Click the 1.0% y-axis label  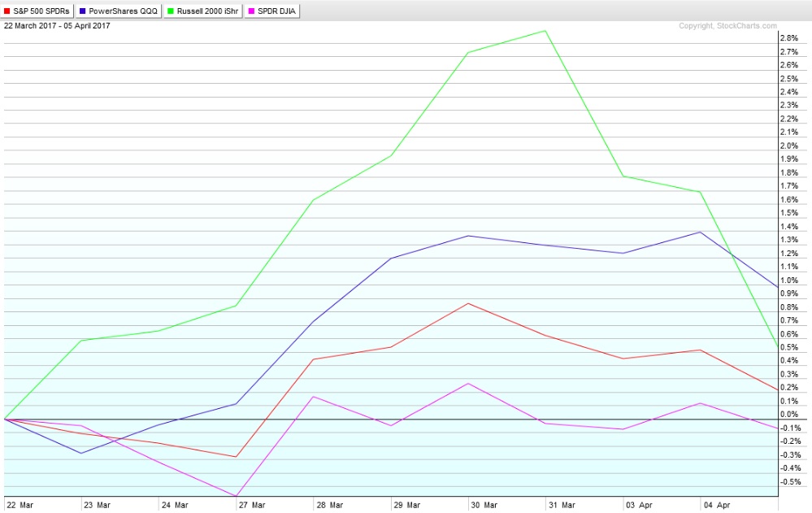[788, 280]
